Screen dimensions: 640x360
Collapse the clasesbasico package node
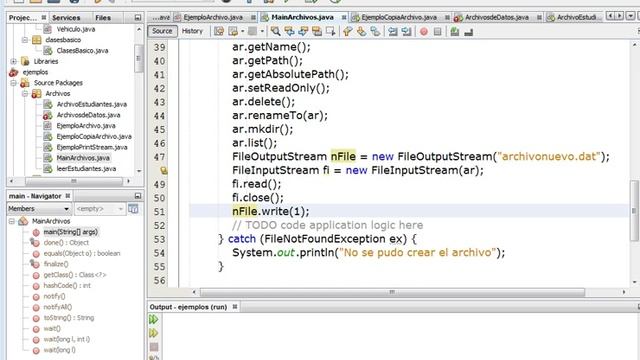[x=25, y=40]
